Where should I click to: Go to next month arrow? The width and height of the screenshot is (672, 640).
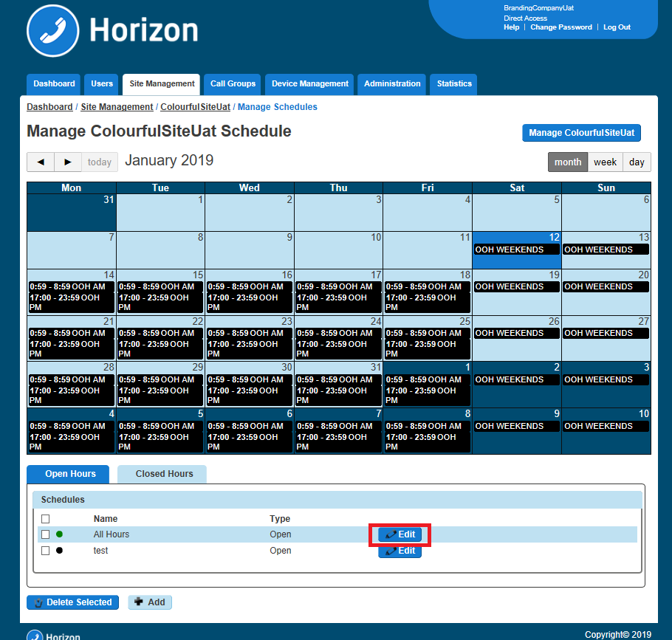[x=68, y=162]
